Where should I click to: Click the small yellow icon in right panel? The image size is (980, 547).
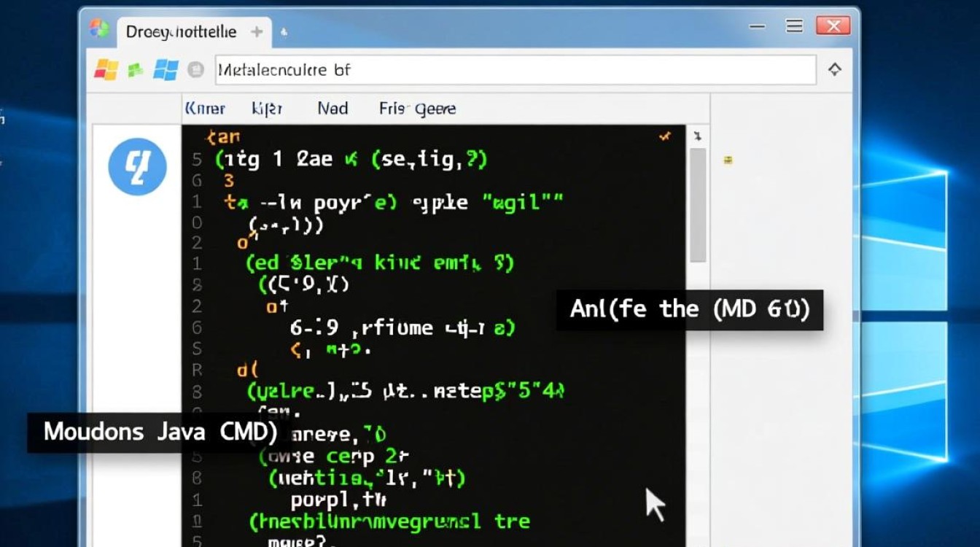point(728,160)
